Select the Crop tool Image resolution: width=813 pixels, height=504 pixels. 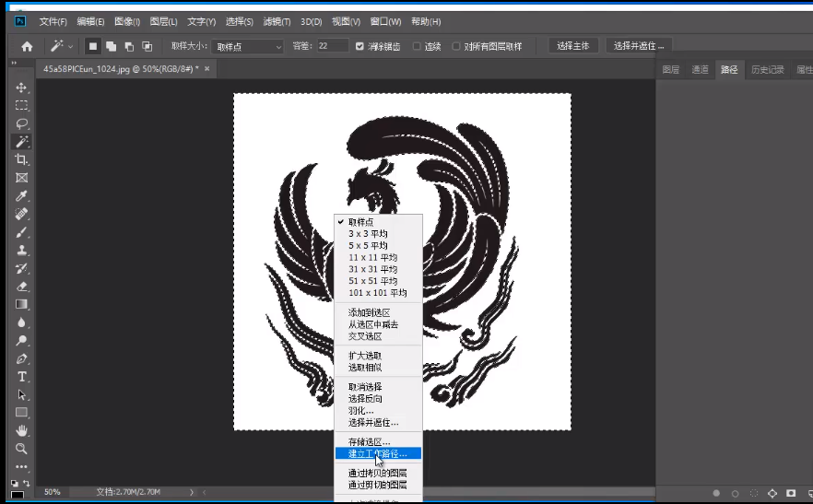21,159
